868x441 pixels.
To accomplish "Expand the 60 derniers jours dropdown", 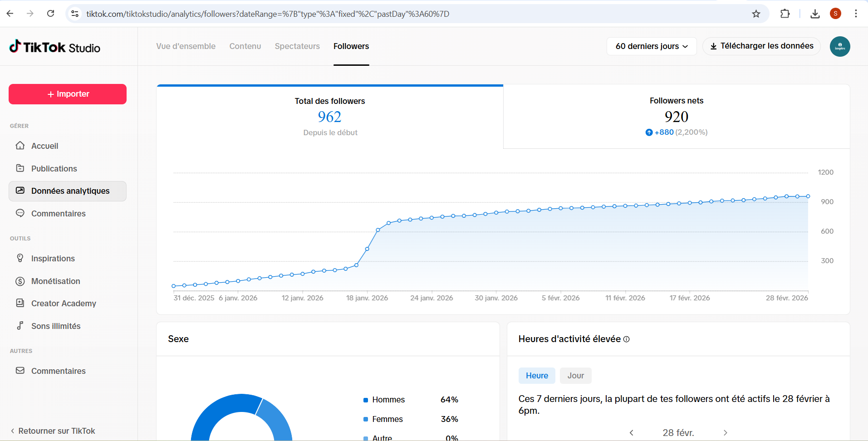I will (651, 46).
